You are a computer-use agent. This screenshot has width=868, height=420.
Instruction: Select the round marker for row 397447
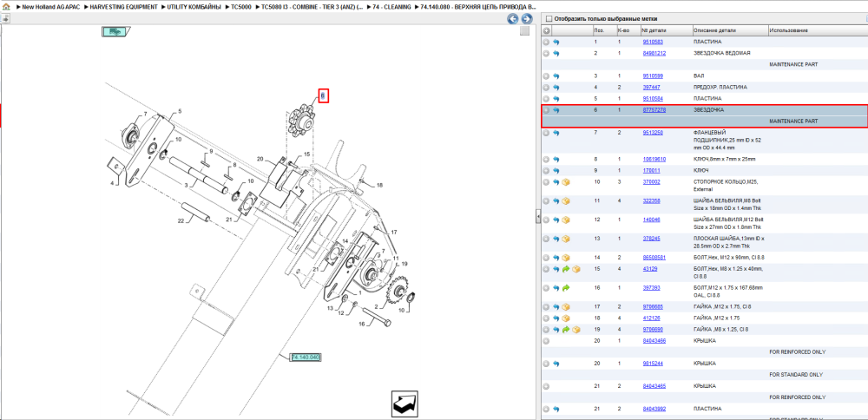(x=546, y=88)
